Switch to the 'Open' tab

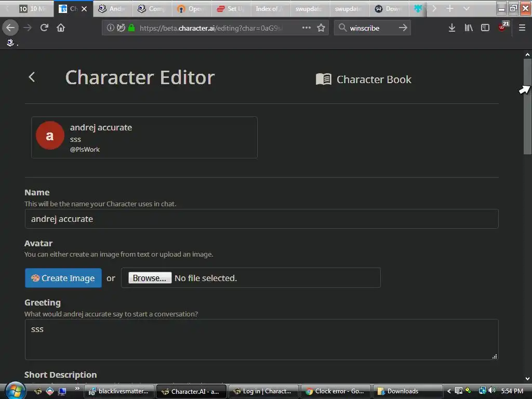pyautogui.click(x=192, y=9)
